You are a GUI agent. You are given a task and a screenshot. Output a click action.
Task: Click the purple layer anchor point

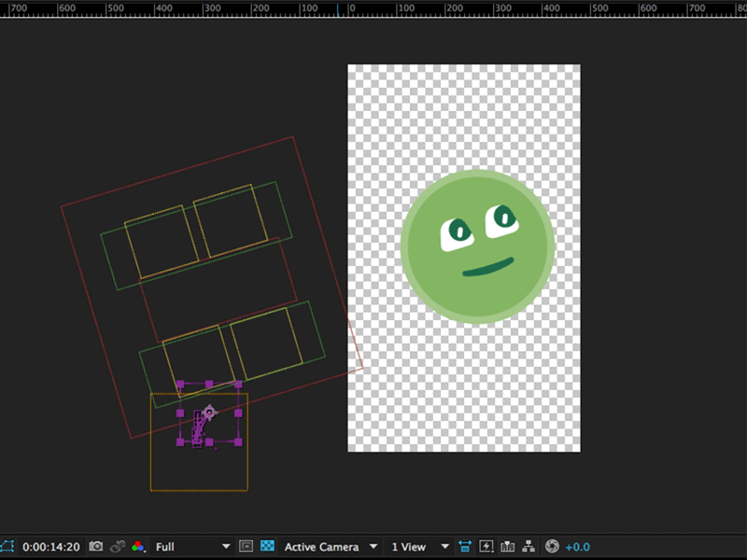tap(209, 412)
